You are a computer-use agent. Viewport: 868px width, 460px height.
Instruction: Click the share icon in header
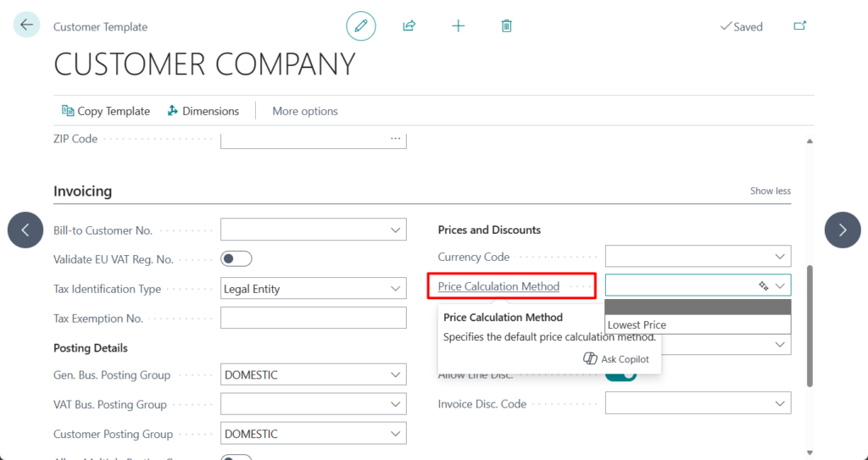pos(409,26)
